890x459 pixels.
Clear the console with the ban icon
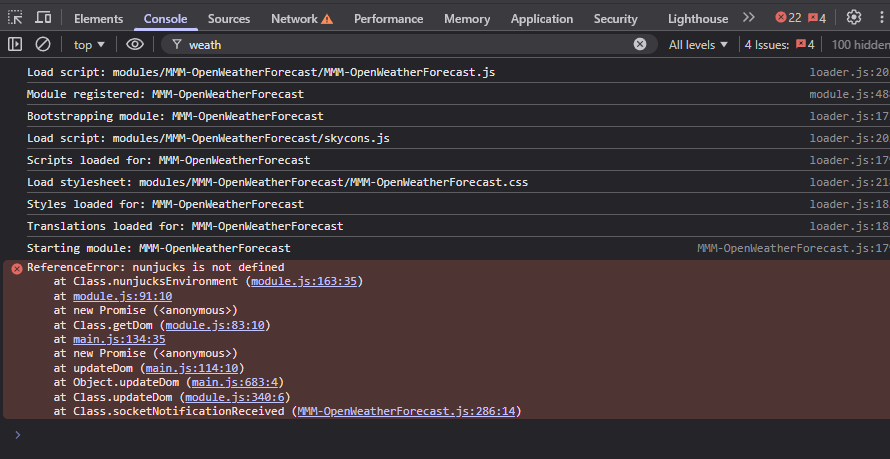tap(43, 44)
